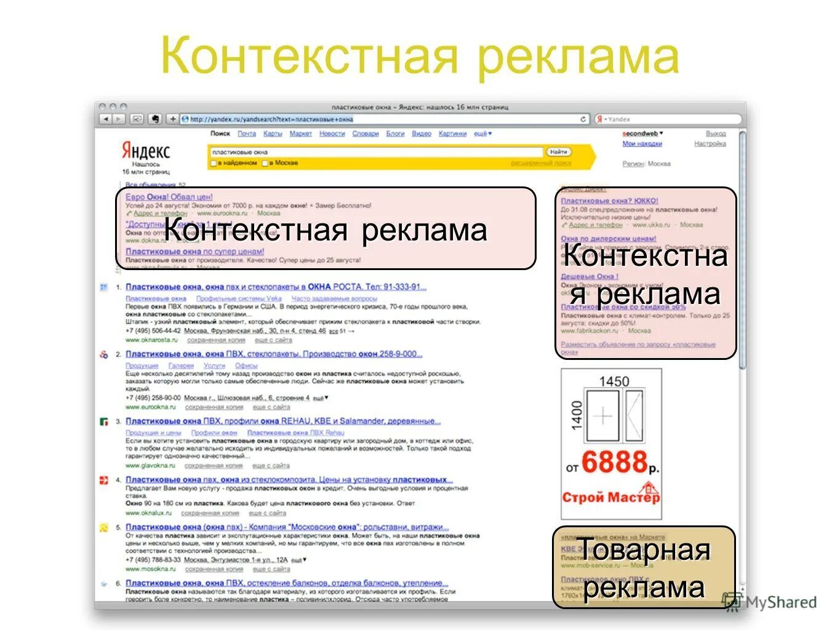840x630 pixels.
Task: Click the favicon beside the oknarosta.ru result
Action: pos(103,287)
